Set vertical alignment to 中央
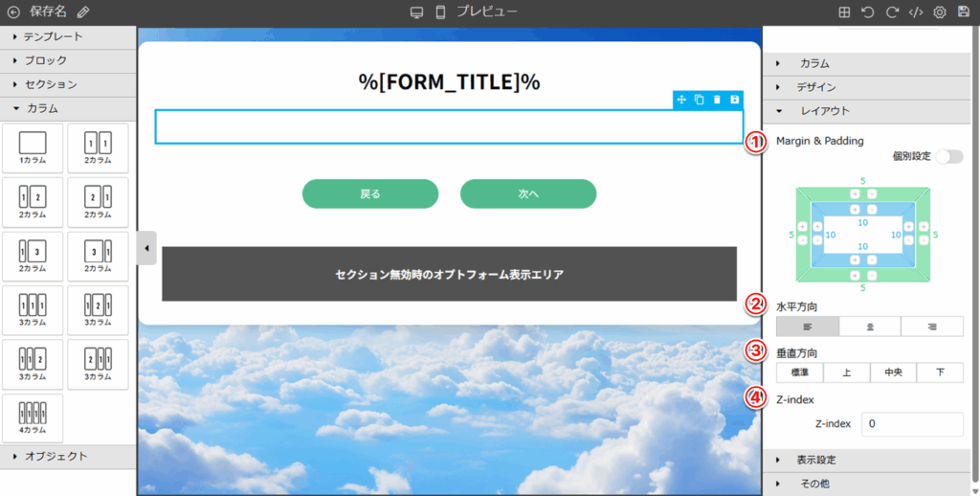The height and width of the screenshot is (496, 980). pyautogui.click(x=893, y=373)
